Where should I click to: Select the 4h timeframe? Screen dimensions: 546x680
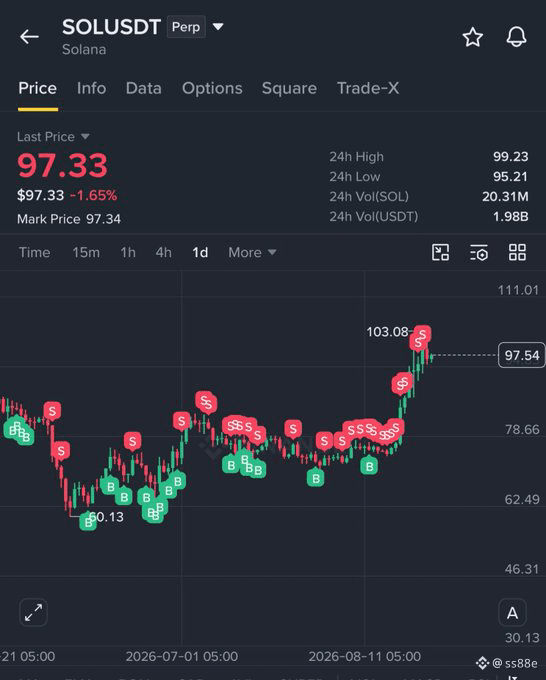coord(163,252)
